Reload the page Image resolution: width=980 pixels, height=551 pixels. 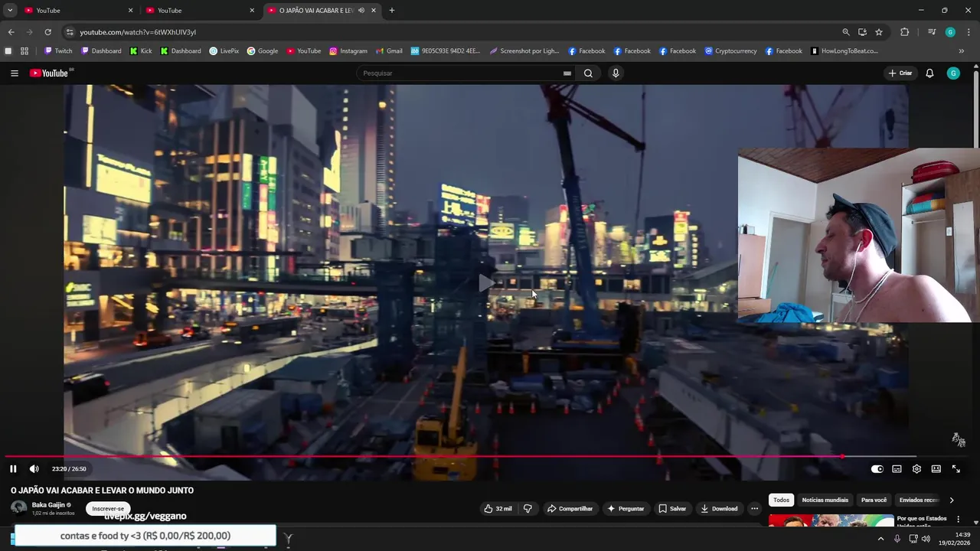click(47, 32)
